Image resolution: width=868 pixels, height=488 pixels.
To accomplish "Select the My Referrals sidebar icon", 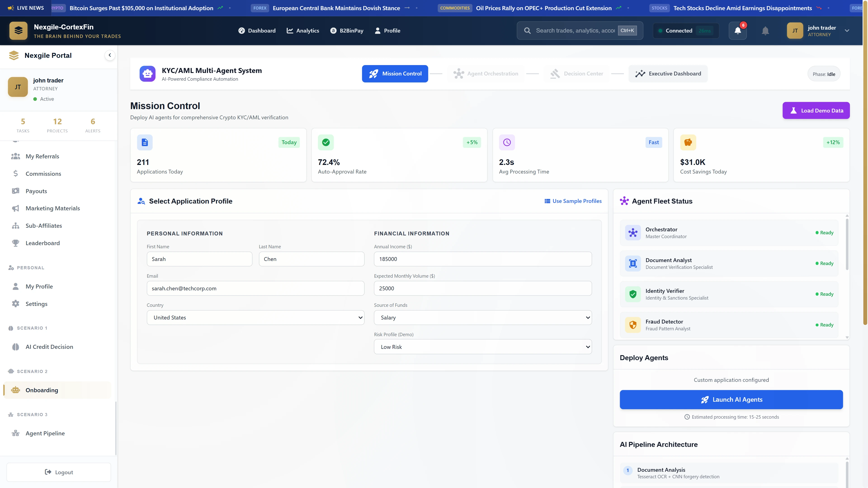I will pos(16,156).
